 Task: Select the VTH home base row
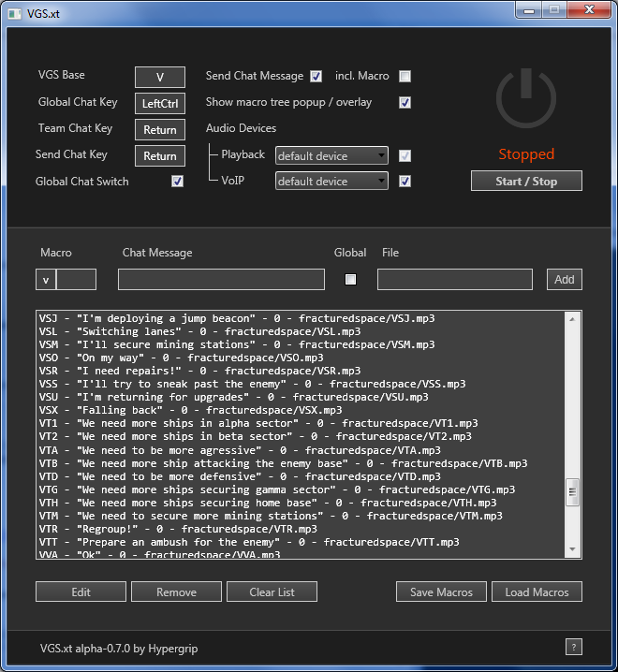[301, 503]
